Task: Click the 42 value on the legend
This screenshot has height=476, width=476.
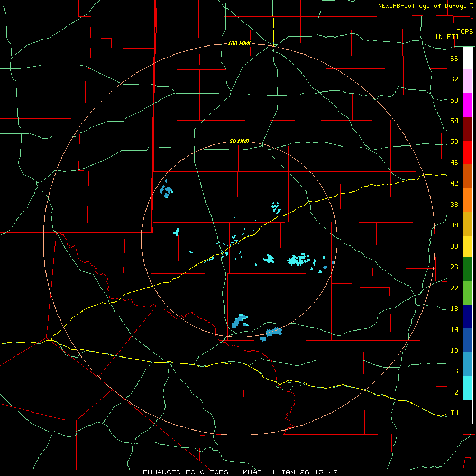Action: pyautogui.click(x=454, y=184)
